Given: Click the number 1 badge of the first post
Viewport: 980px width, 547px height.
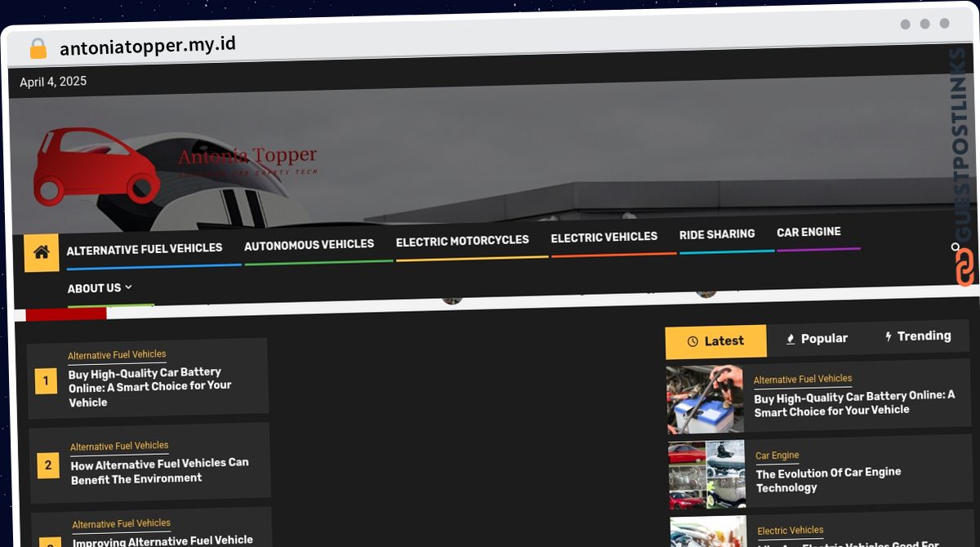Looking at the screenshot, I should point(46,380).
